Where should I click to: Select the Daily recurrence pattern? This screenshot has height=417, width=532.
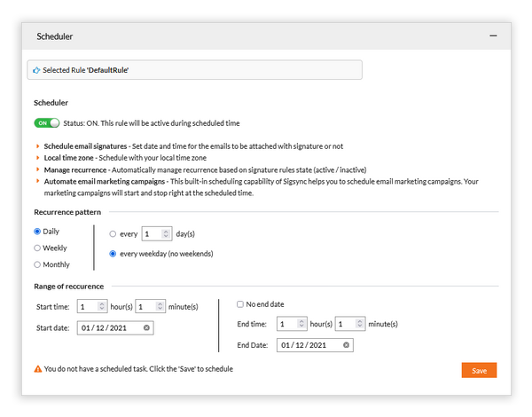pyautogui.click(x=37, y=232)
